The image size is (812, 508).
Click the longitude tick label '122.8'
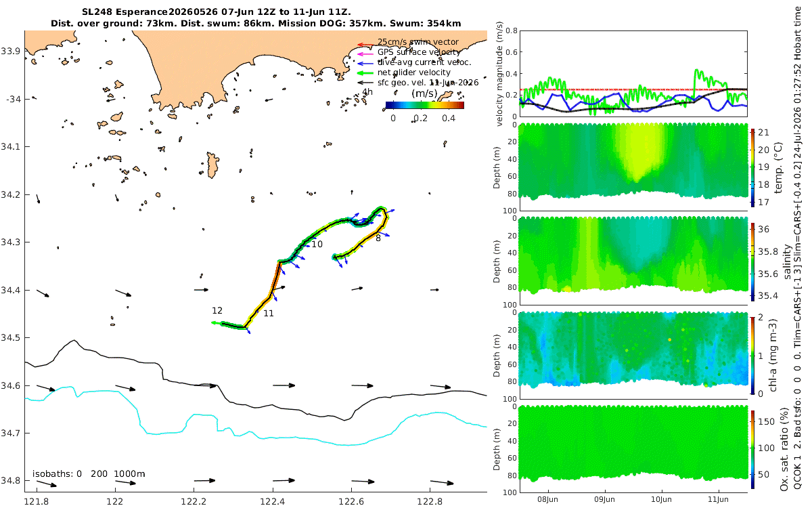(x=430, y=502)
